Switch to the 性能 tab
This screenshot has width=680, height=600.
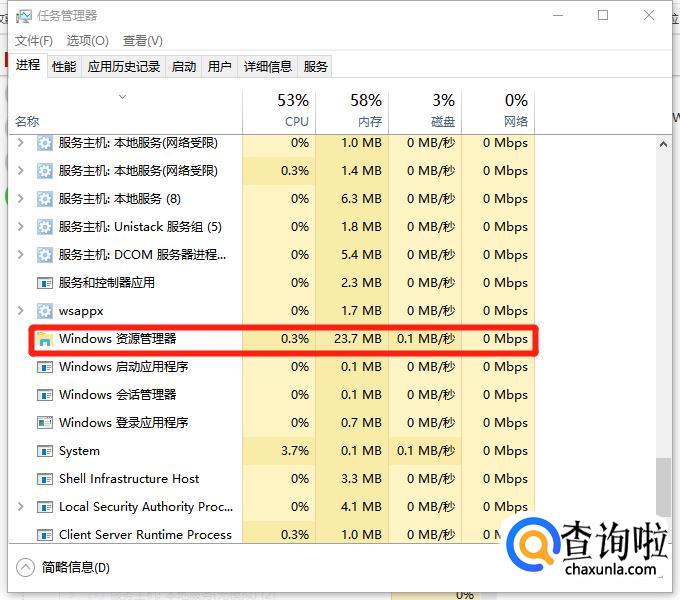point(64,67)
